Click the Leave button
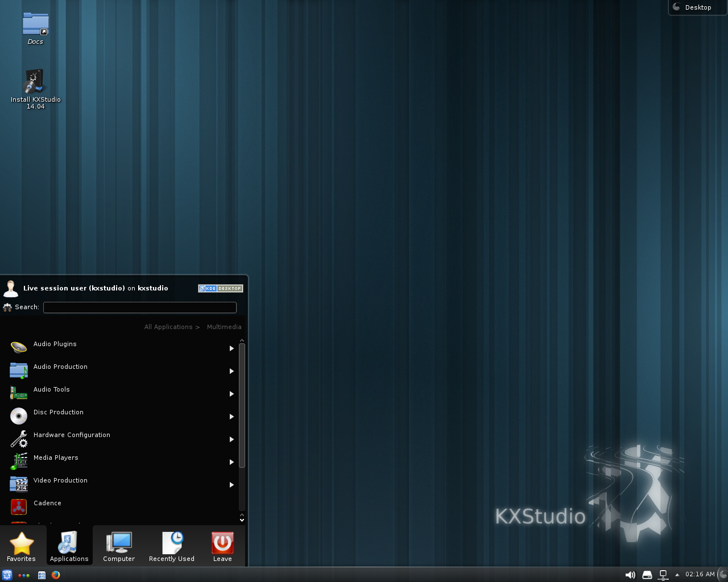The width and height of the screenshot is (728, 582). 222,546
